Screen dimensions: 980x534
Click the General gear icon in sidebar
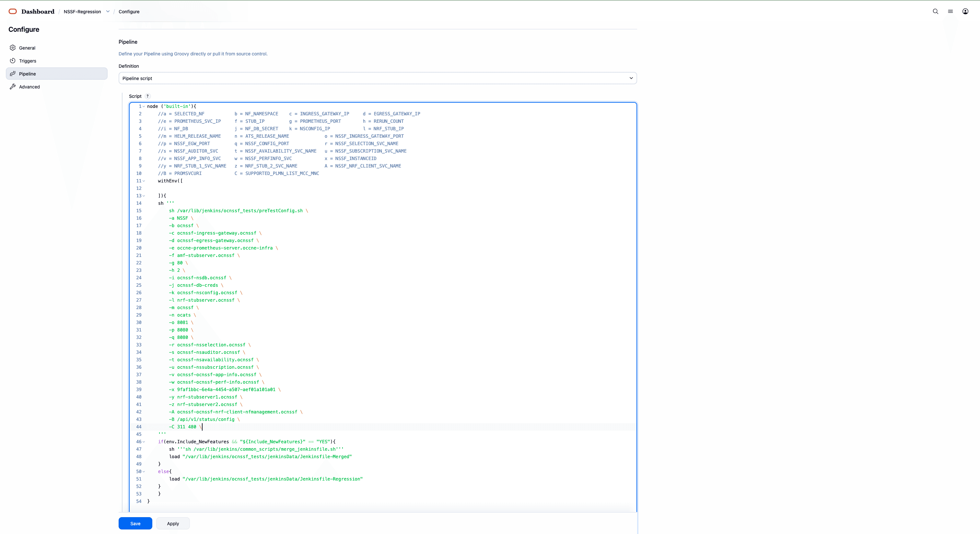click(13, 48)
